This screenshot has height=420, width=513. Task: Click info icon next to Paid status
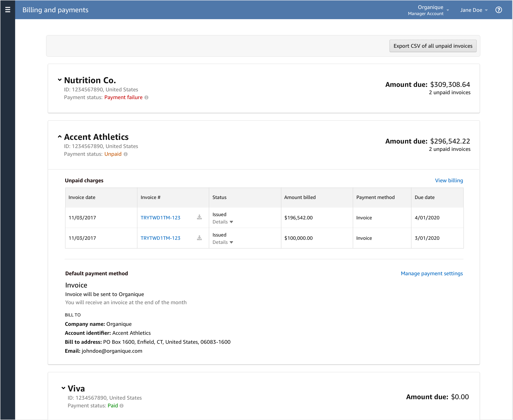[122, 406]
